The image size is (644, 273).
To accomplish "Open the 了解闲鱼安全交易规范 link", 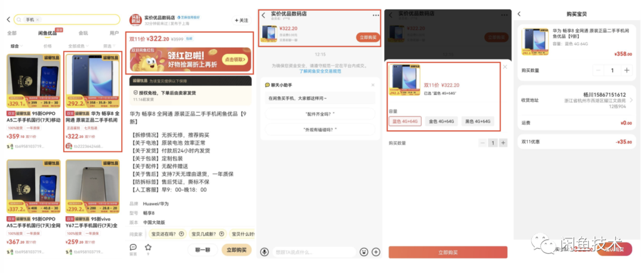I will tap(320, 71).
